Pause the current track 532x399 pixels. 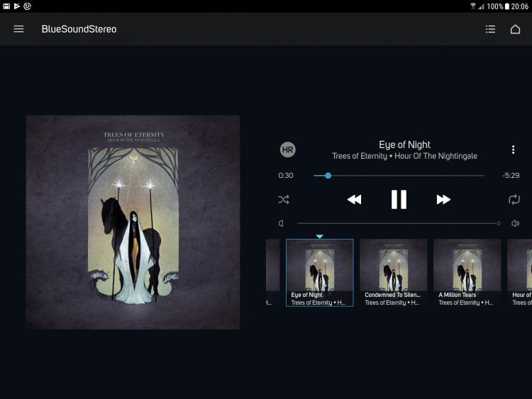tap(399, 199)
